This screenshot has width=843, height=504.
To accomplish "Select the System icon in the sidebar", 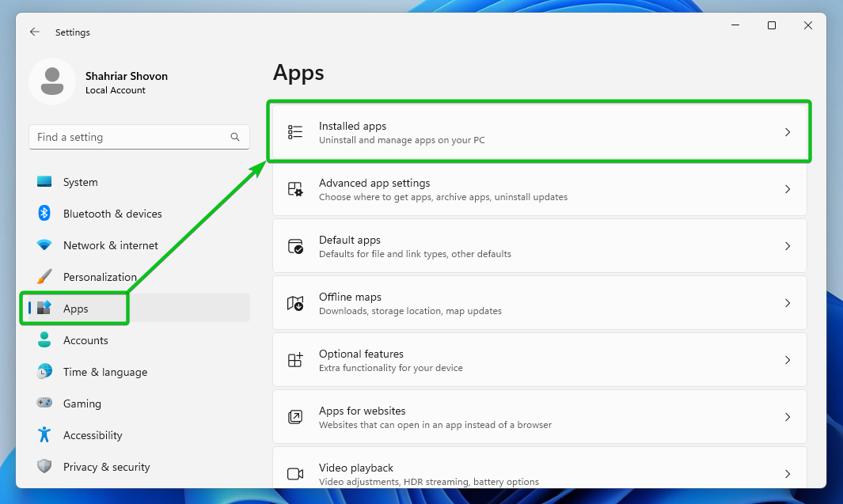I will 44,181.
